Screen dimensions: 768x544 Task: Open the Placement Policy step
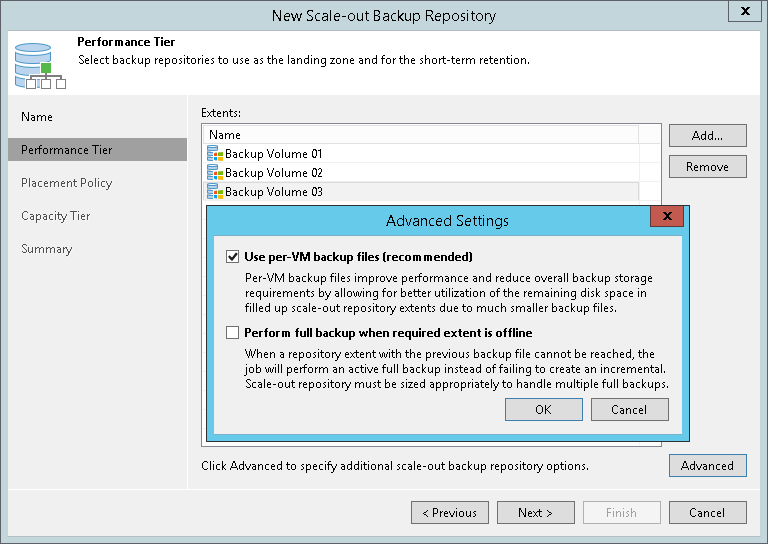coord(67,183)
